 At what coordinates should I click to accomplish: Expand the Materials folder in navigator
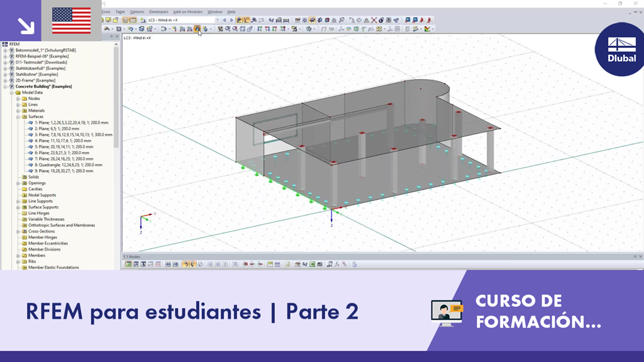pyautogui.click(x=18, y=111)
